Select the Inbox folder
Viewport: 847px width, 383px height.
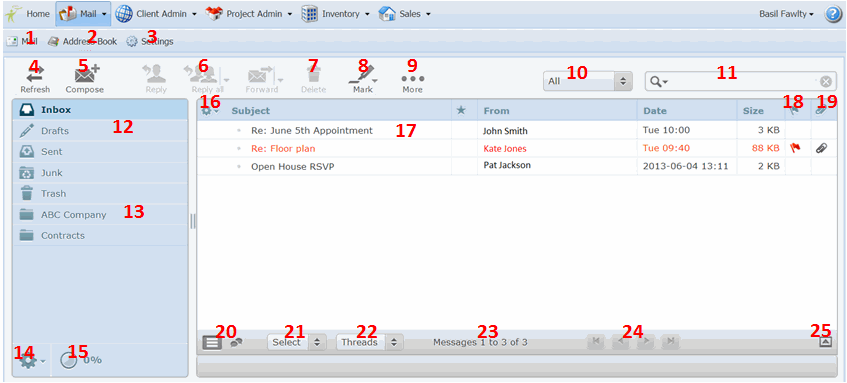click(100, 110)
